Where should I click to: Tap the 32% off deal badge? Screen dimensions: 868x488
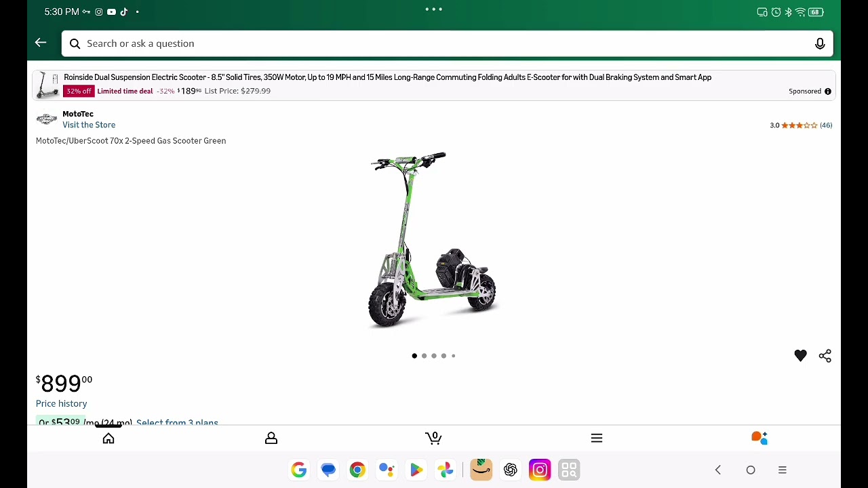tap(79, 91)
